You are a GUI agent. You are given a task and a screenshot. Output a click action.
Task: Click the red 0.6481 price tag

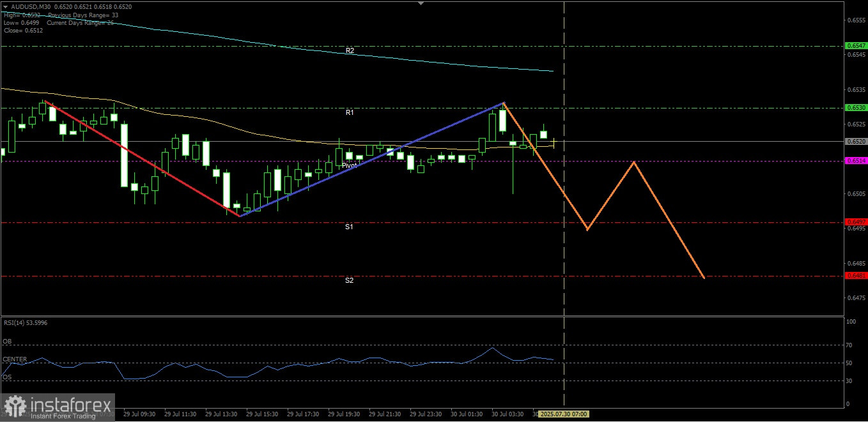click(x=856, y=276)
